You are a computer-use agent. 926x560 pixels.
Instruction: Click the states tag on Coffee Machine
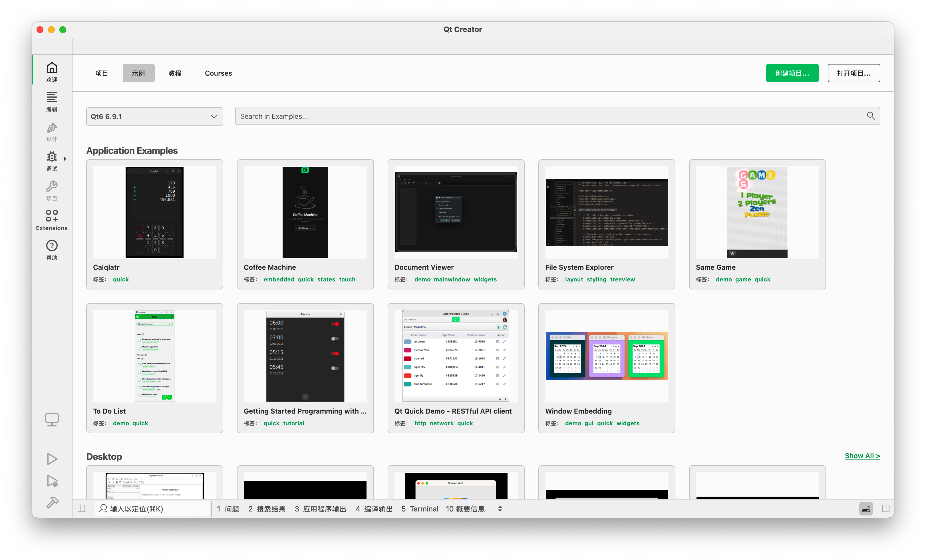(326, 279)
